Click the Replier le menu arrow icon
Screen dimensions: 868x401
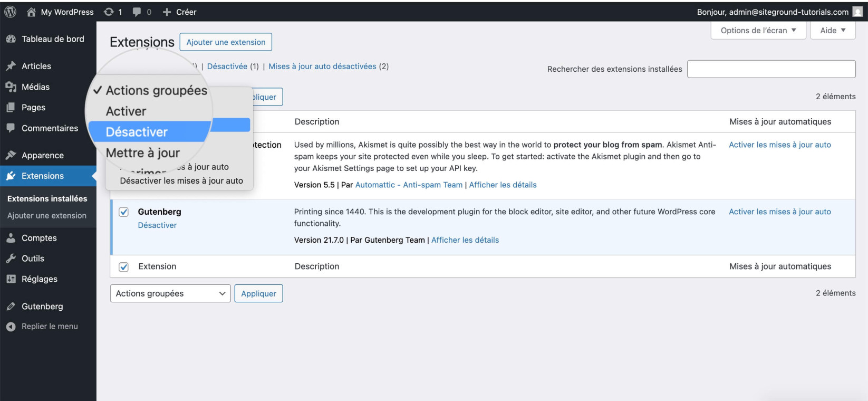click(x=11, y=327)
